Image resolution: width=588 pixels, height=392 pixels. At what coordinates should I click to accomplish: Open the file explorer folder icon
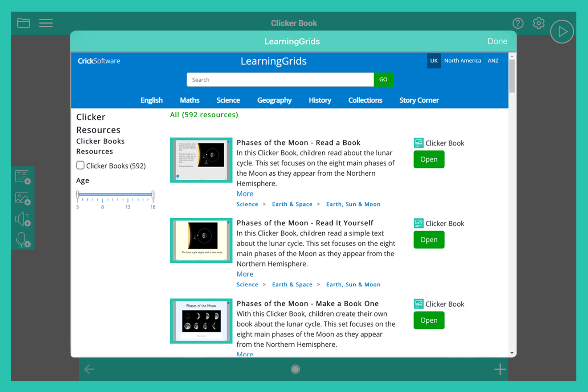pyautogui.click(x=24, y=23)
